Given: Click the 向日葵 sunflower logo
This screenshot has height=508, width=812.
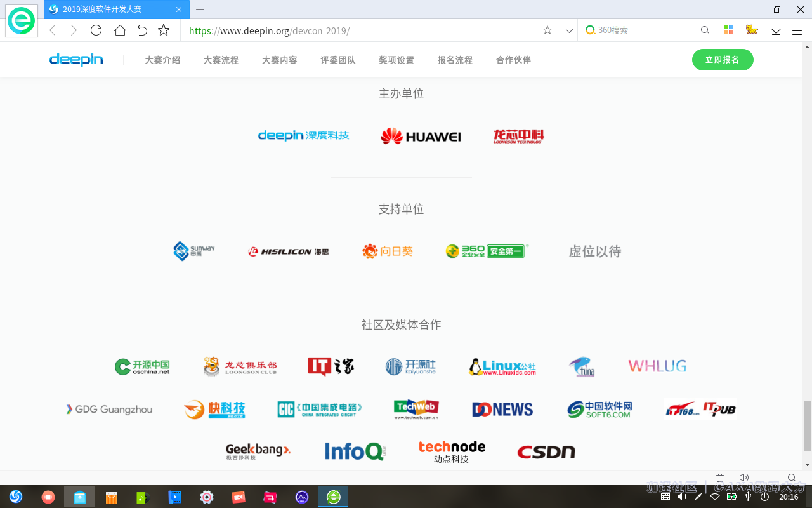Looking at the screenshot, I should tap(388, 251).
